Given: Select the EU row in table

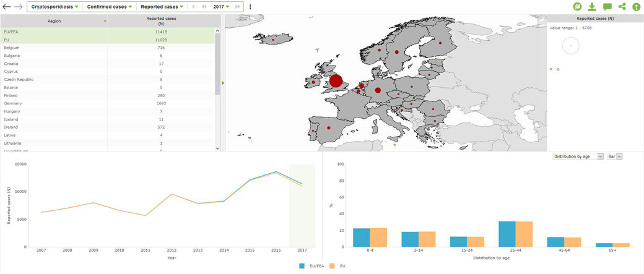Looking at the screenshot, I should [108, 40].
